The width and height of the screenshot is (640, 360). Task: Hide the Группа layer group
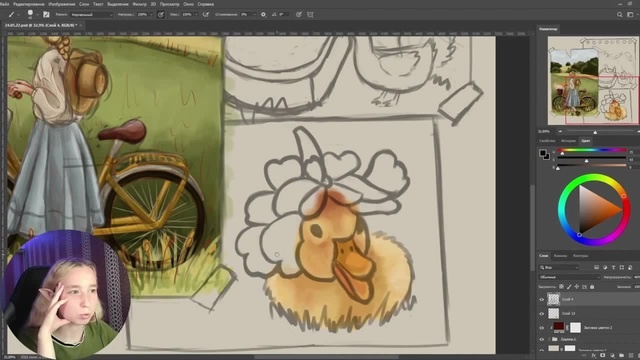542,339
